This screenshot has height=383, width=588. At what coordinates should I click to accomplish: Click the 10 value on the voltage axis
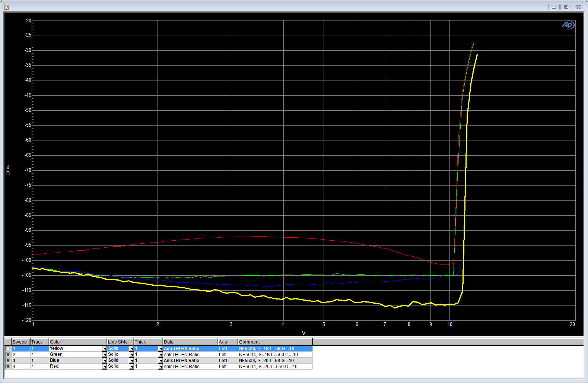pos(450,325)
